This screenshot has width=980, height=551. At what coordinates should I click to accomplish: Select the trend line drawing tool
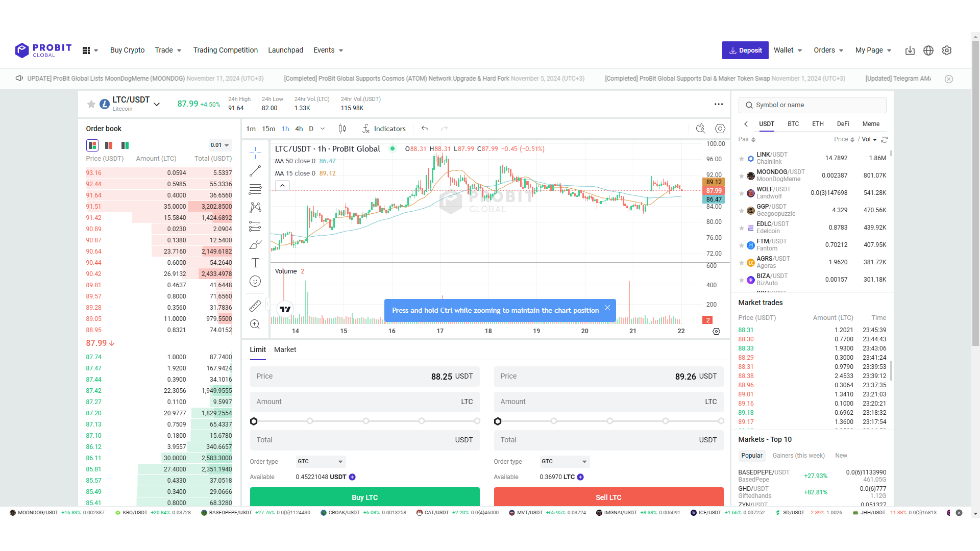pyautogui.click(x=255, y=171)
